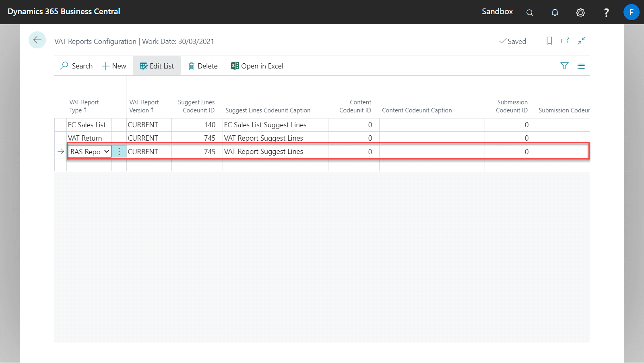Click codeunit ID 745 in VAT Return row
Image resolution: width=644 pixels, height=363 pixels.
coord(210,138)
